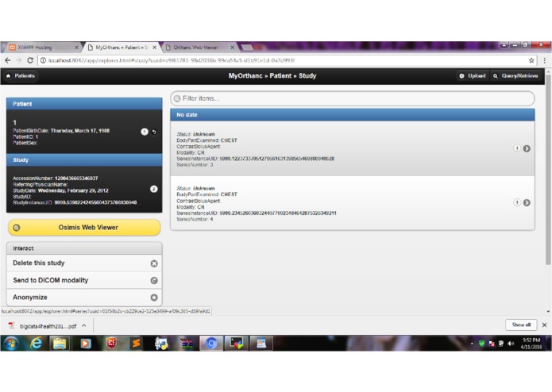Click the arrow icon for series number 3

tap(527, 148)
